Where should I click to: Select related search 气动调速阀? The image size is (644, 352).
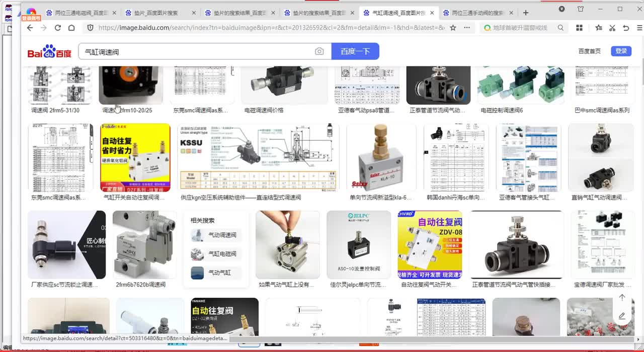coord(216,235)
